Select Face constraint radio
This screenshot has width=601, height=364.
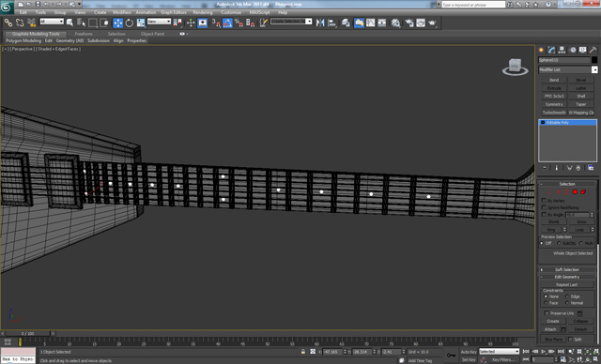pyautogui.click(x=546, y=303)
